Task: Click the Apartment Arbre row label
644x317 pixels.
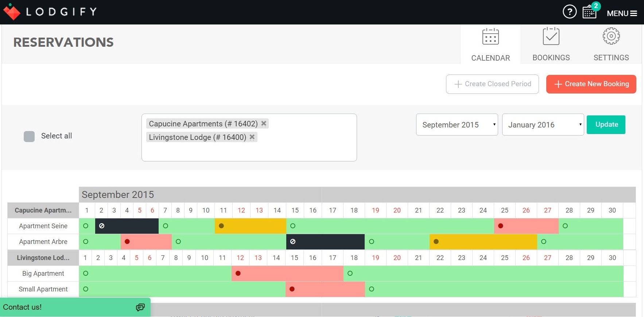Action: pos(43,242)
